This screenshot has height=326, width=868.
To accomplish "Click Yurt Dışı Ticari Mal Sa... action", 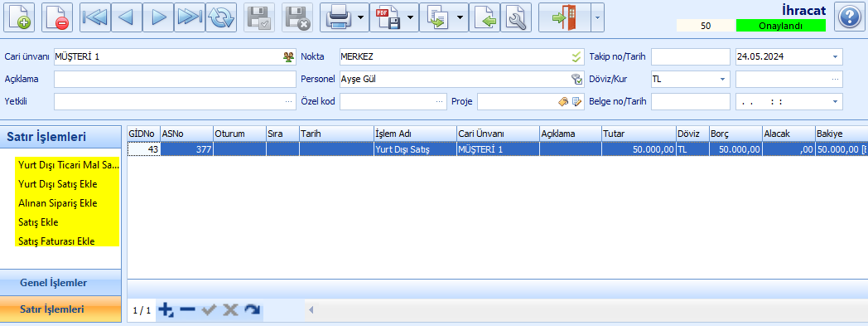I will 68,165.
